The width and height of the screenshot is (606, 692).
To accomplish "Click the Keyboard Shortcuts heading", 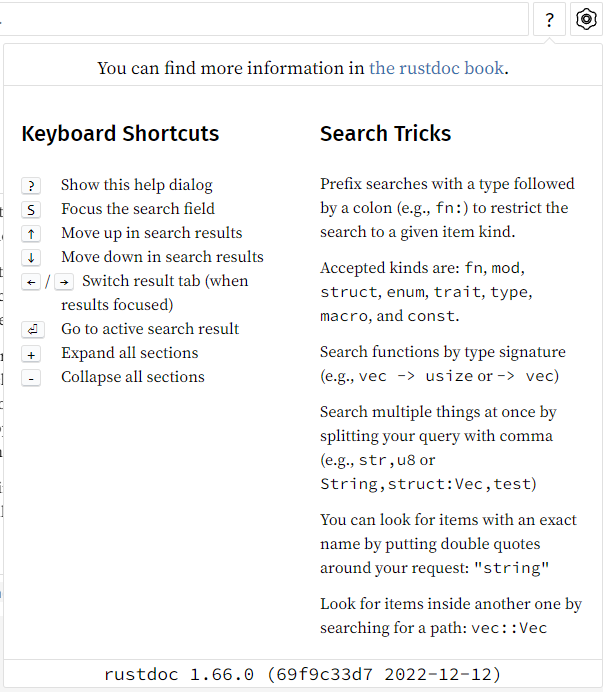I will click(x=120, y=134).
